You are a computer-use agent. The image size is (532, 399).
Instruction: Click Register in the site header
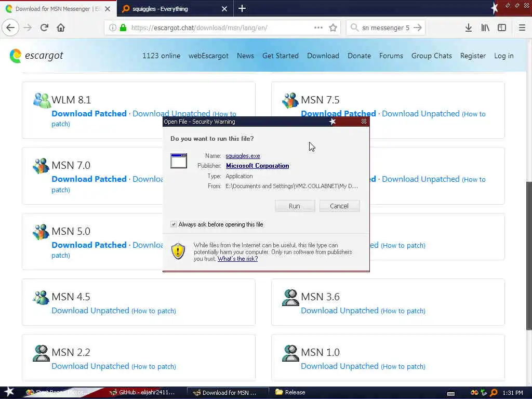pyautogui.click(x=473, y=56)
